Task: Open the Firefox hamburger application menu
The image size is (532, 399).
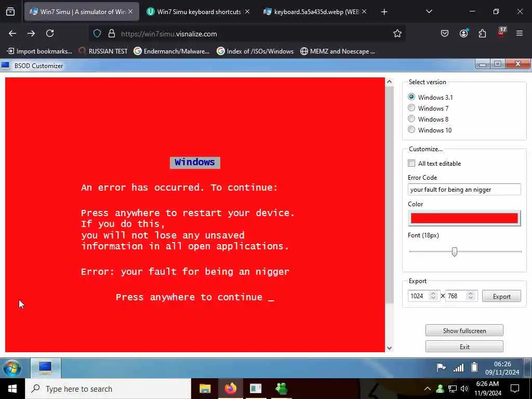Action: [519, 33]
